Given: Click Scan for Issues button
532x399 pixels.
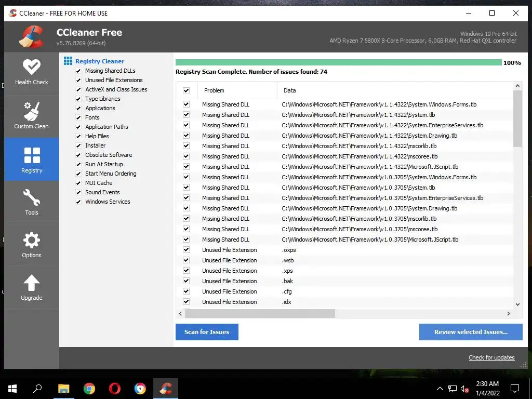Looking at the screenshot, I should [207, 332].
